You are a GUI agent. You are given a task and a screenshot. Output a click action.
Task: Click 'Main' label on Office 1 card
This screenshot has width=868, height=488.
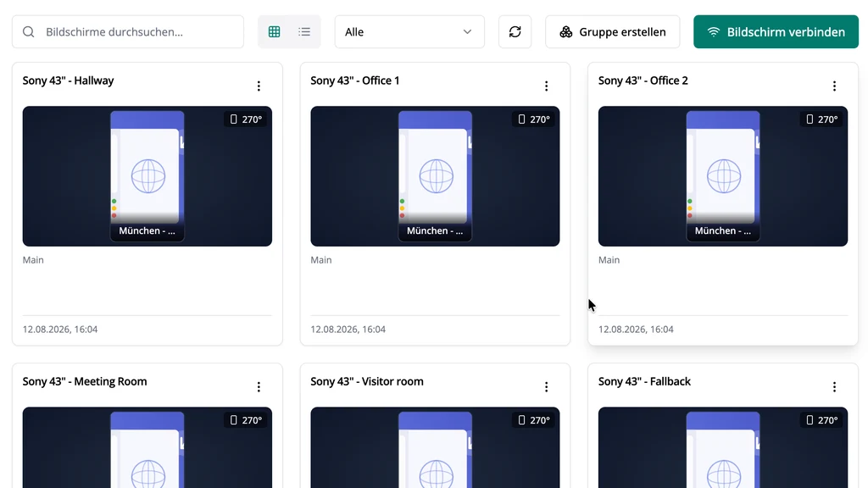click(321, 259)
